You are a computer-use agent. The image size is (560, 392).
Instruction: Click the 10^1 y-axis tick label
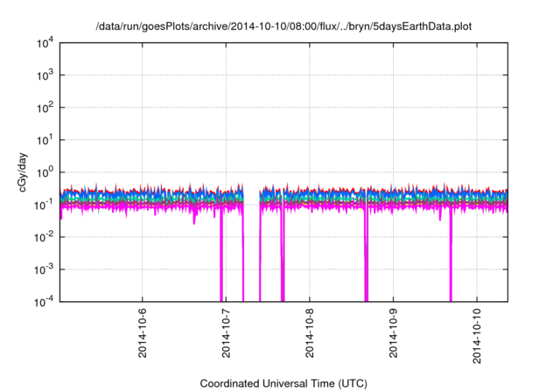click(45, 141)
